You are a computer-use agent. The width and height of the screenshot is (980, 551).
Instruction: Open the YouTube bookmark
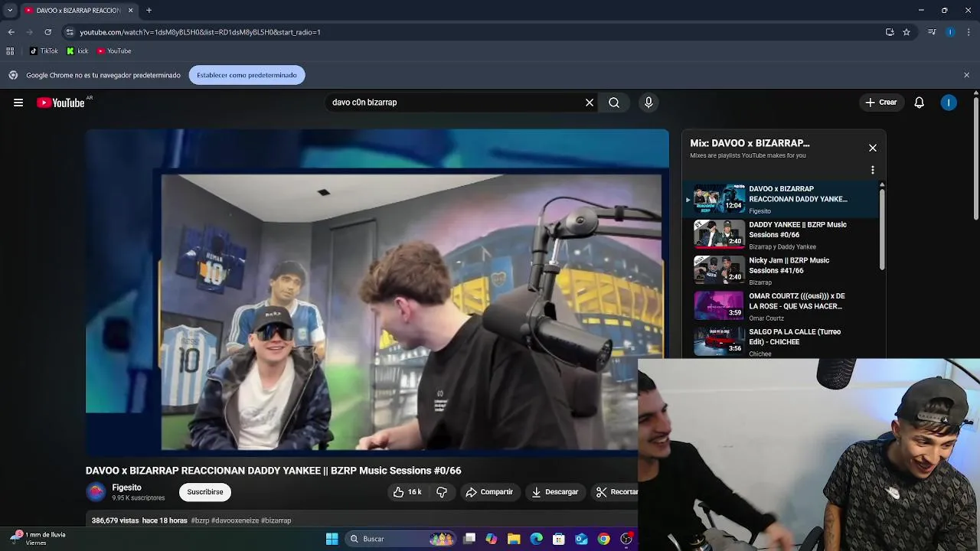point(114,51)
